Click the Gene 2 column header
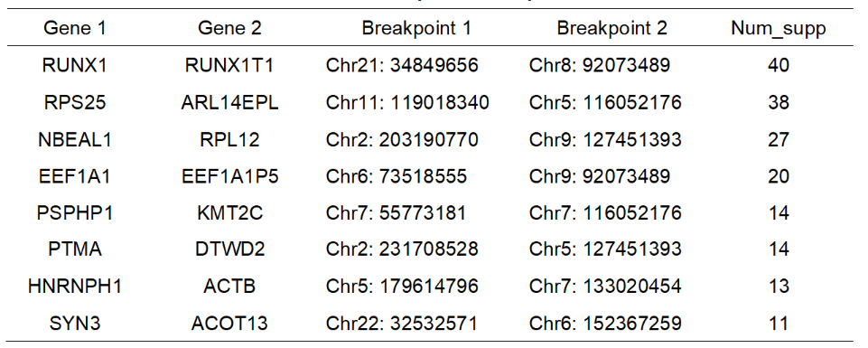868x348 pixels. tap(229, 28)
